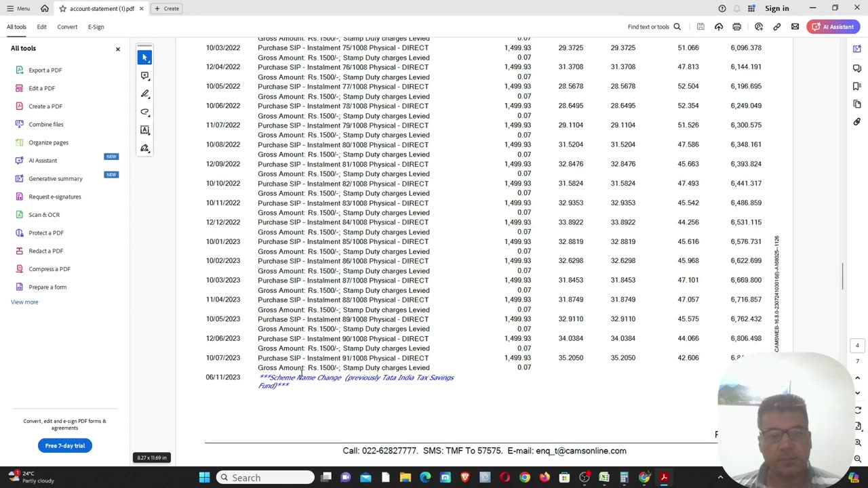The width and height of the screenshot is (868, 488).
Task: Click the Create new tab button
Action: click(167, 9)
